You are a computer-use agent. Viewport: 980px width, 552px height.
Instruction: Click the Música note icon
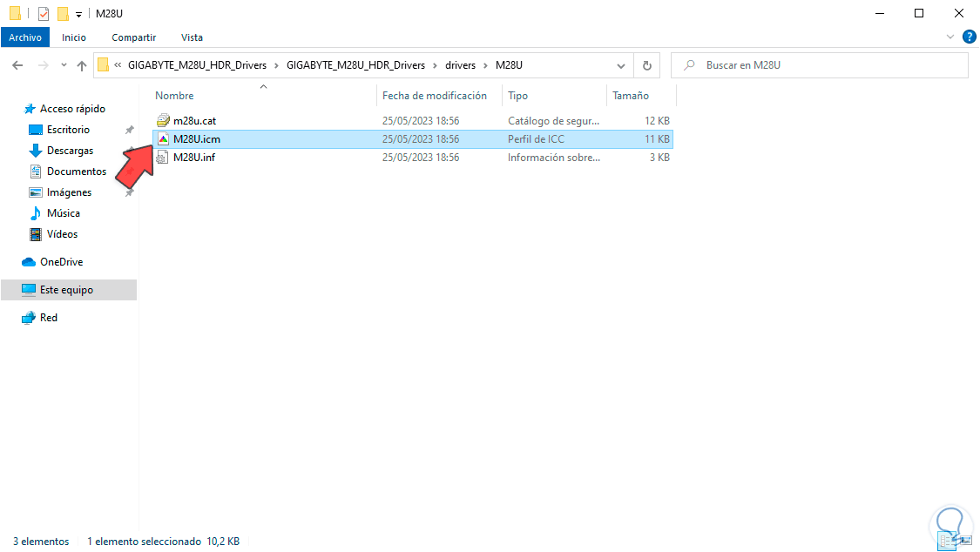click(x=36, y=213)
